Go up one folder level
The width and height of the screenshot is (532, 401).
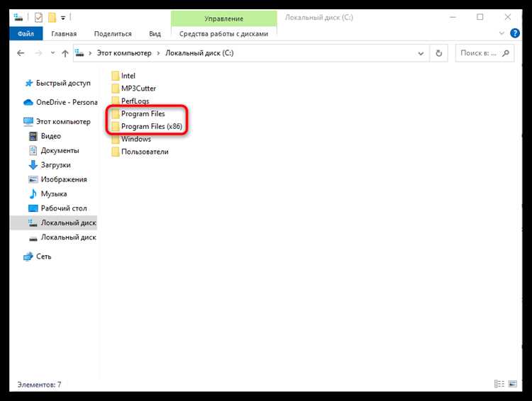(x=65, y=53)
